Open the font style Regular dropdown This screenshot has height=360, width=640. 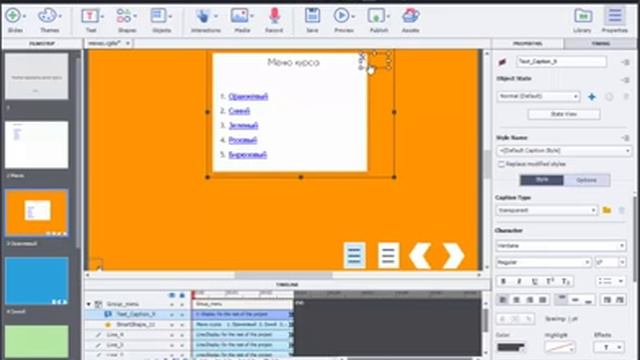[543, 262]
